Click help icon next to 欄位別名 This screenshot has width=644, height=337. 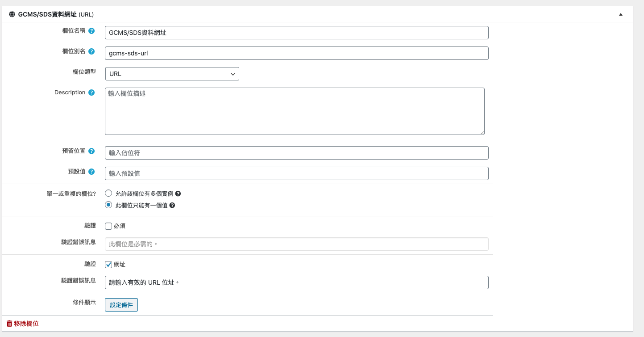91,51
